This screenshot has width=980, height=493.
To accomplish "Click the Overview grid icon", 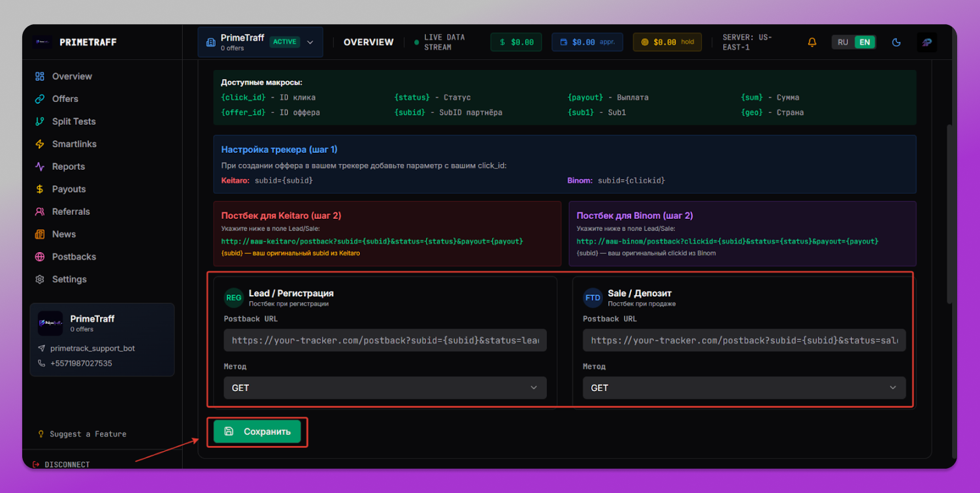I will (40, 76).
